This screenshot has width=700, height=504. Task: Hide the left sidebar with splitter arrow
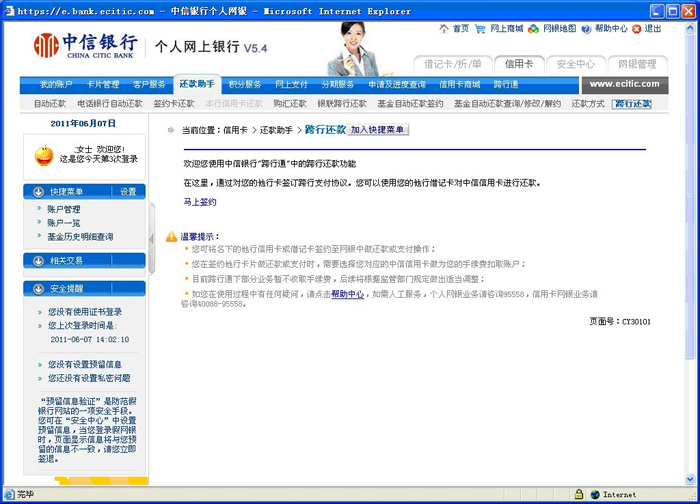pyautogui.click(x=152, y=238)
